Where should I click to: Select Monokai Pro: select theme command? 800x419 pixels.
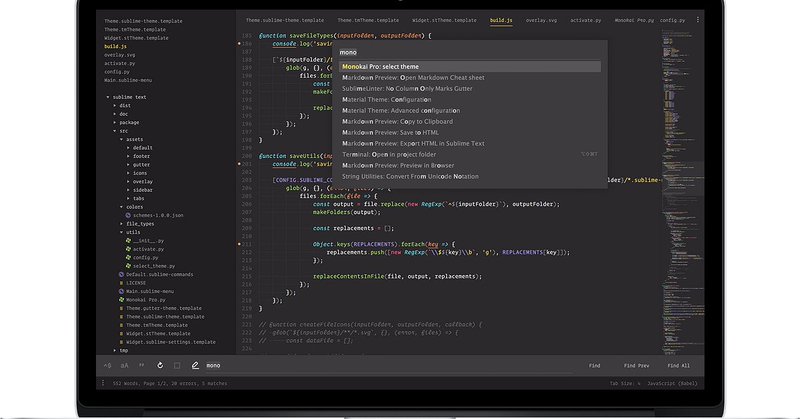click(469, 66)
